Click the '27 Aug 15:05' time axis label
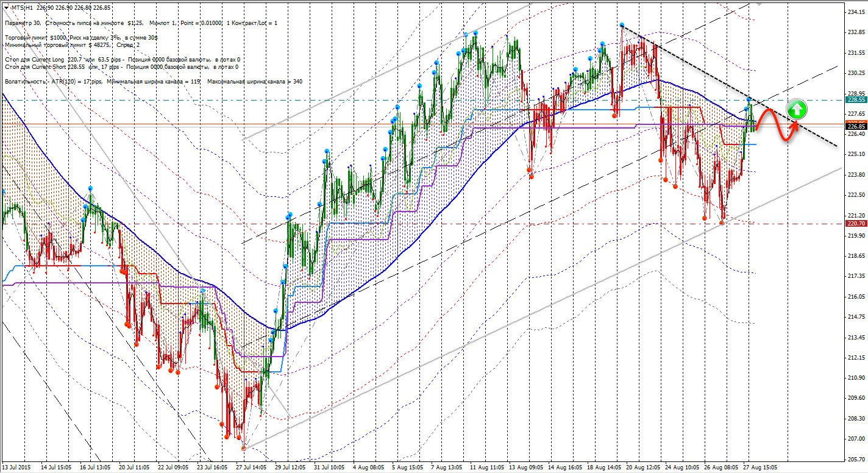The width and height of the screenshot is (868, 473). pos(759,467)
